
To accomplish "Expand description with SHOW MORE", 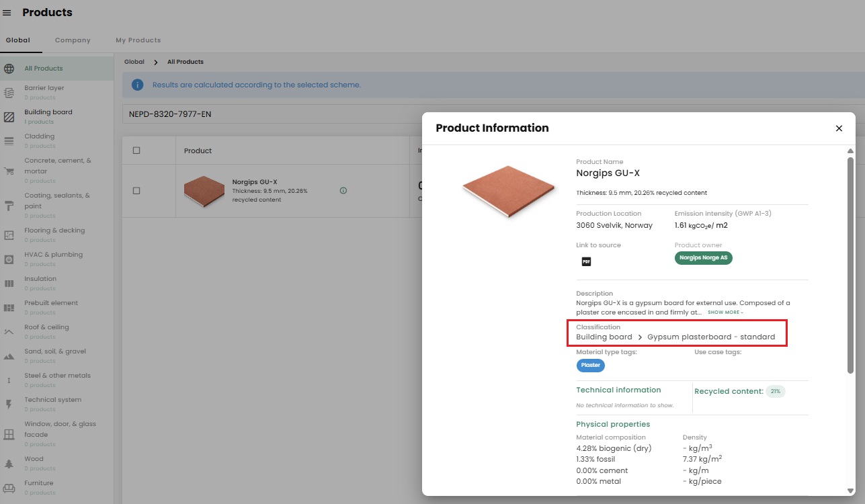I will (x=725, y=312).
